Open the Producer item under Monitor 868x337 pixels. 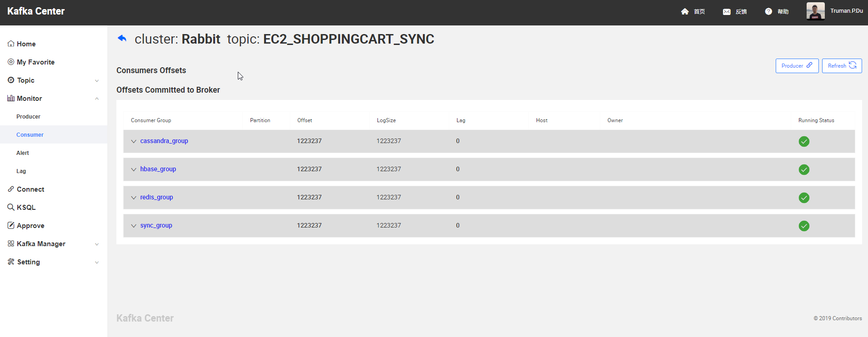coord(28,117)
